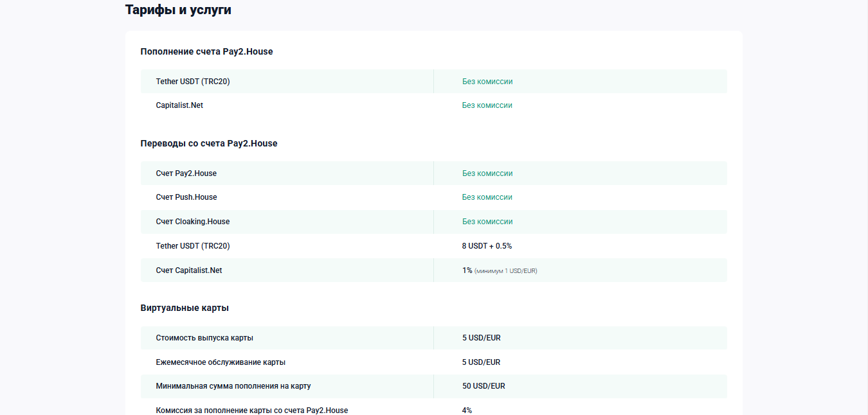Click "Без комиссии" in the top-up Tether row
Viewport: 868px width, 415px height.
[487, 82]
